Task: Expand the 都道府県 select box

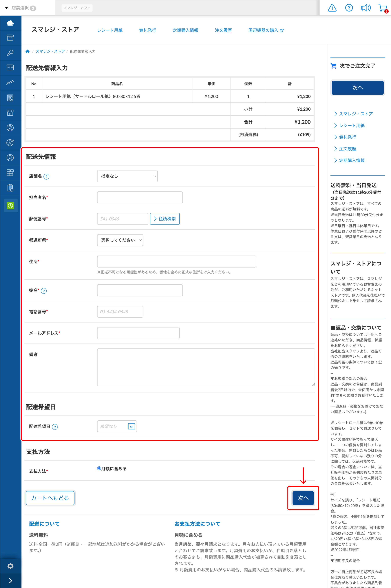Action: tap(120, 240)
